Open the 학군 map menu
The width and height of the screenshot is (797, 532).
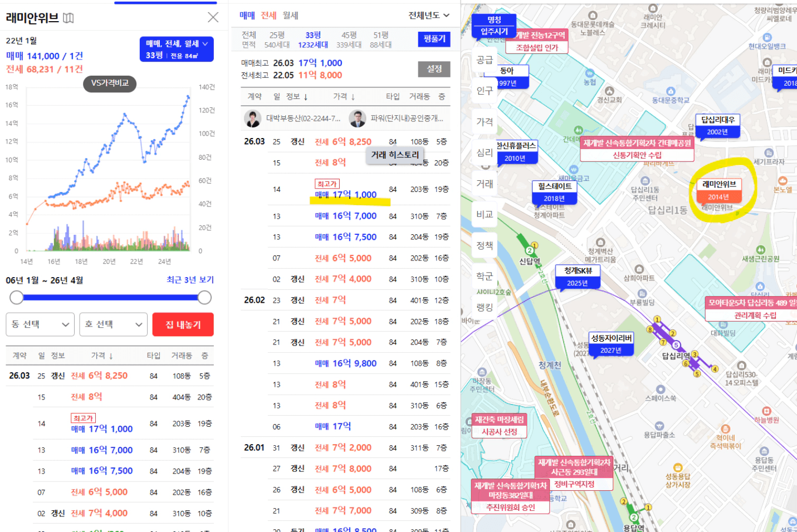point(485,276)
